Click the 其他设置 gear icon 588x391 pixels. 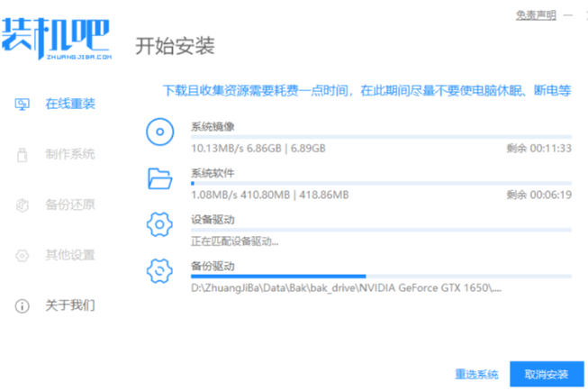(23, 256)
